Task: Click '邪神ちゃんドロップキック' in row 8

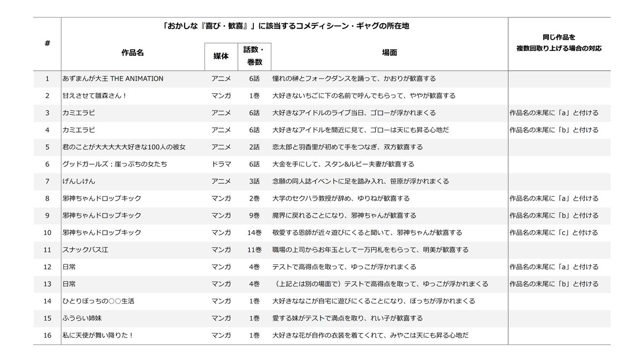Action: tap(102, 198)
